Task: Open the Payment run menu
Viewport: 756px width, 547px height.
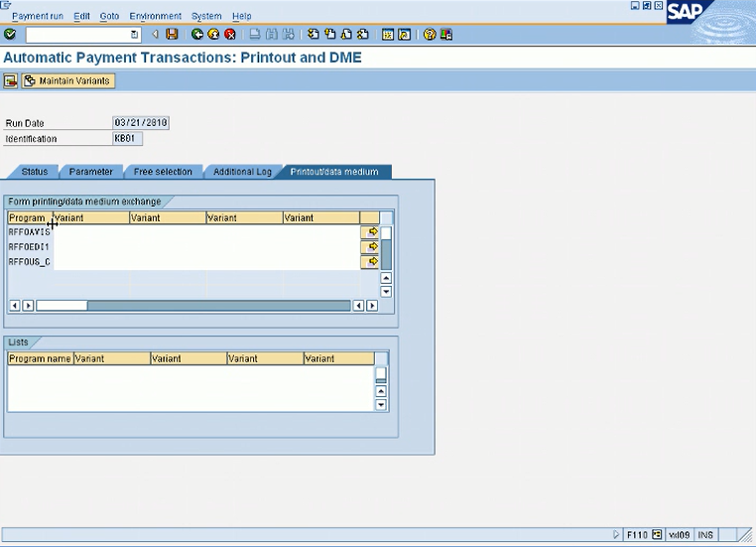Action: [x=37, y=16]
